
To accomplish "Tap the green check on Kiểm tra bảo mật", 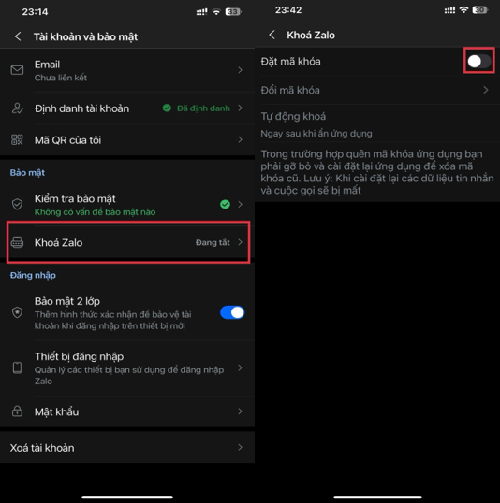I will point(225,204).
